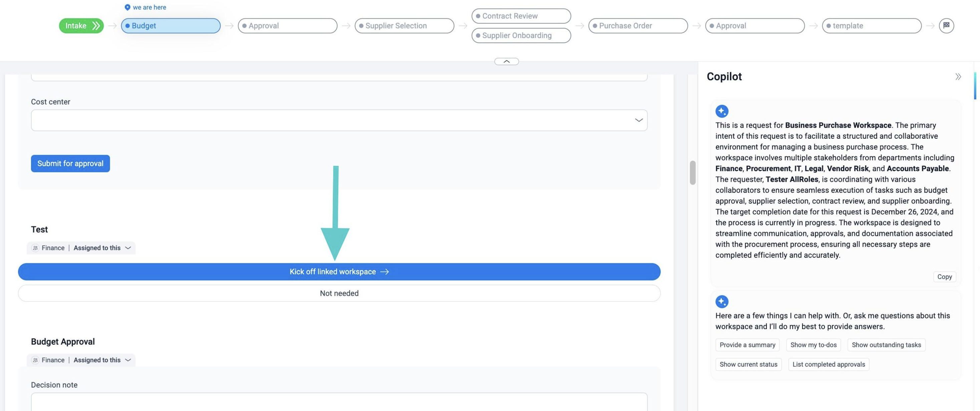Click the main form vertical scrollbar thumb
The image size is (980, 411).
[x=692, y=173]
